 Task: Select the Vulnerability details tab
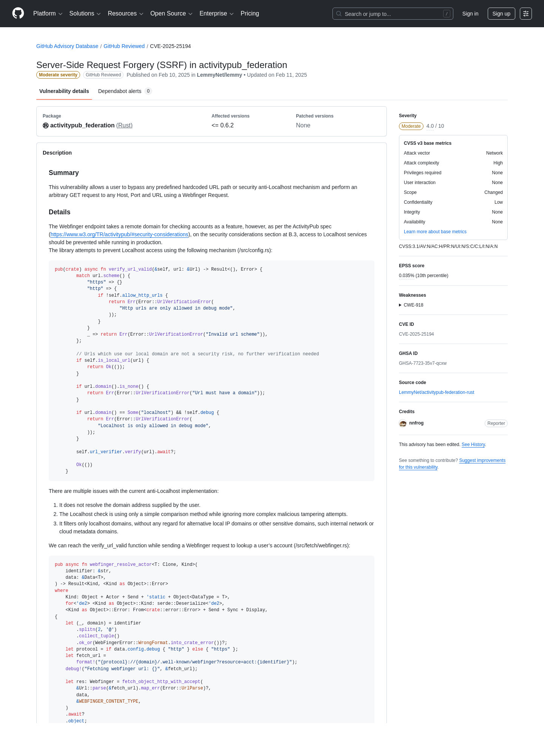coord(64,91)
